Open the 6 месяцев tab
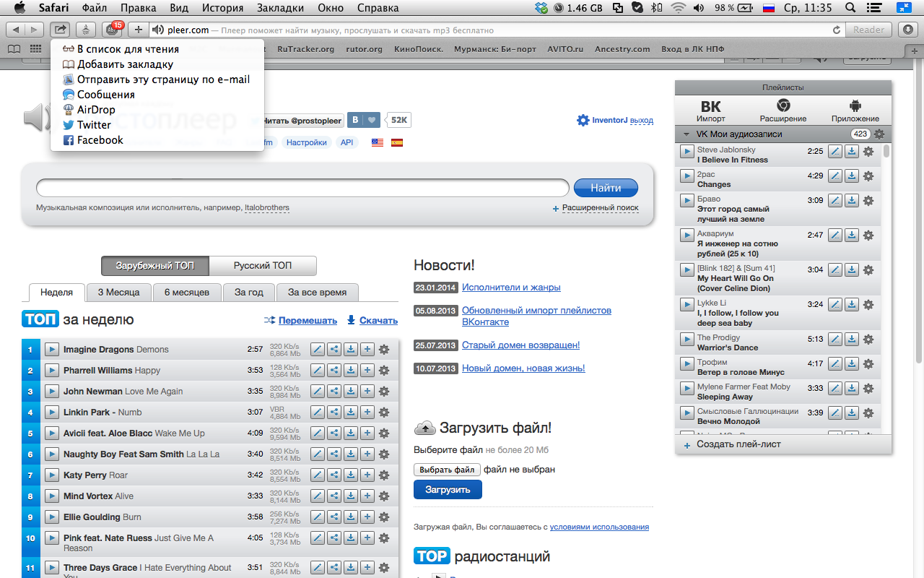Screen dimensions: 924x578 click(x=187, y=293)
